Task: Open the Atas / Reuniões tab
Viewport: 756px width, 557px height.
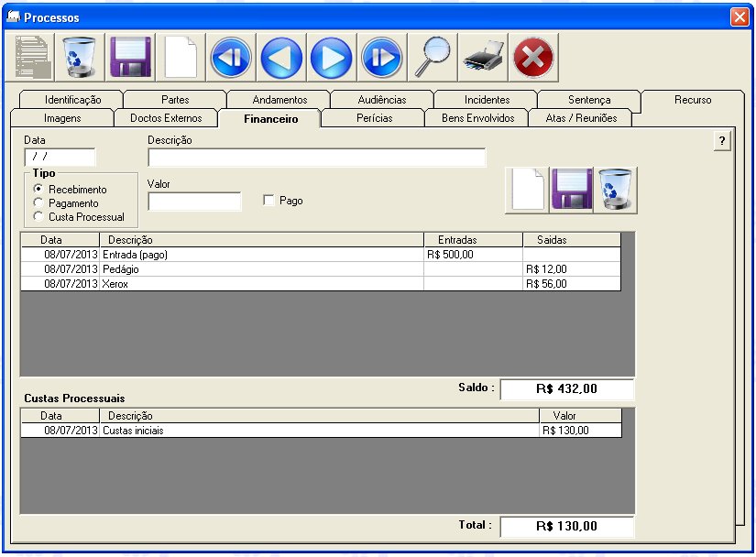Action: coord(582,118)
